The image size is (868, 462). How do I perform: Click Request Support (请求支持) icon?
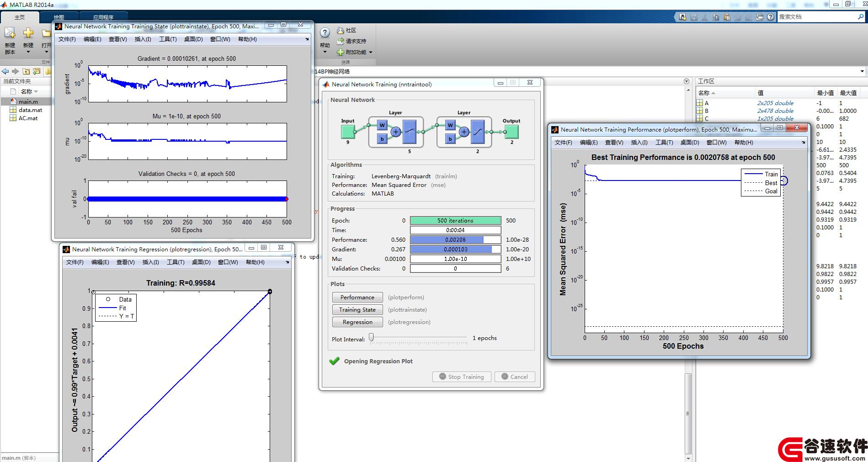[x=340, y=41]
